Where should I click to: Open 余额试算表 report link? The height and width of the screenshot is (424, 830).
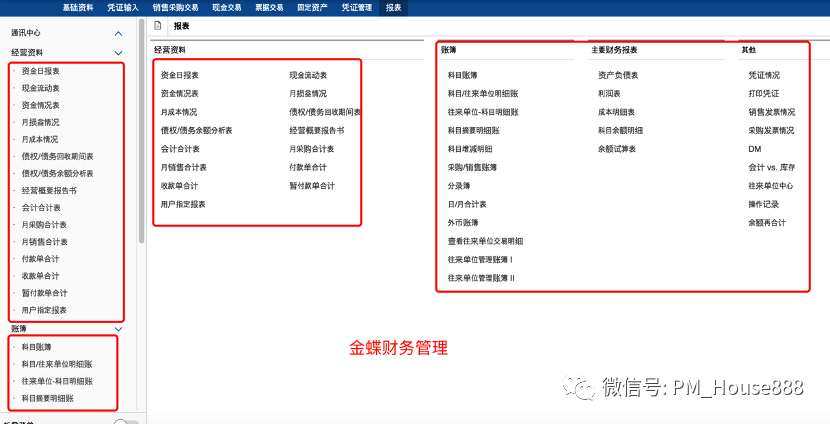[x=617, y=149]
